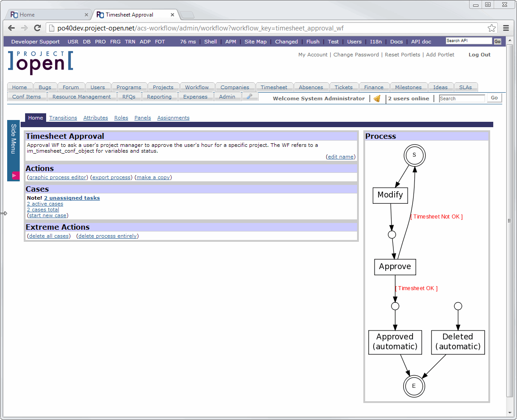Open the 2 unassigned tasks link
517x420 pixels.
tap(72, 198)
